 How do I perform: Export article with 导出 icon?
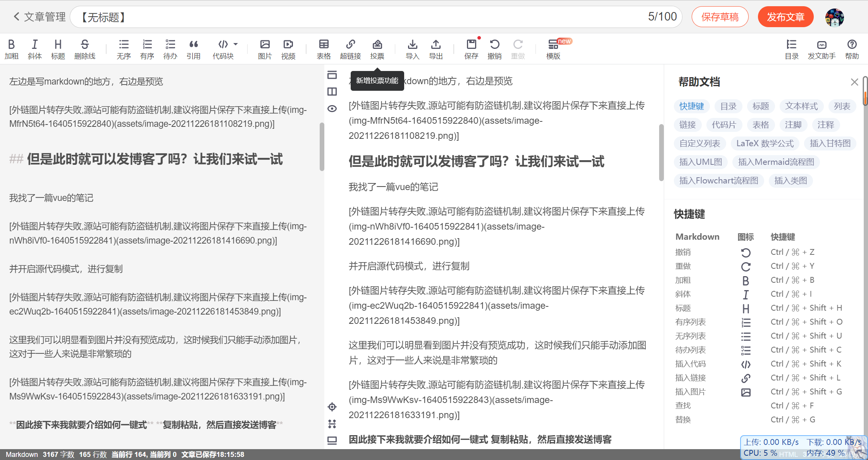point(436,49)
